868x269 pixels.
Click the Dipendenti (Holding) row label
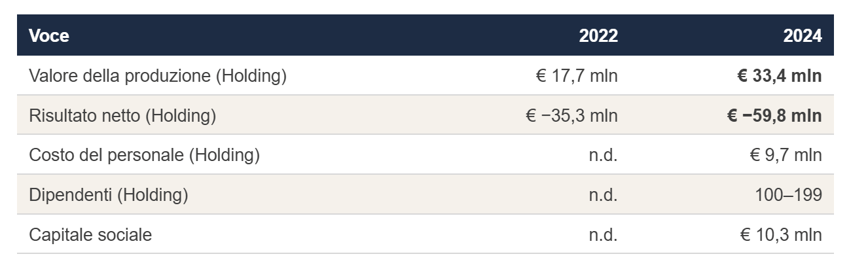tap(109, 195)
